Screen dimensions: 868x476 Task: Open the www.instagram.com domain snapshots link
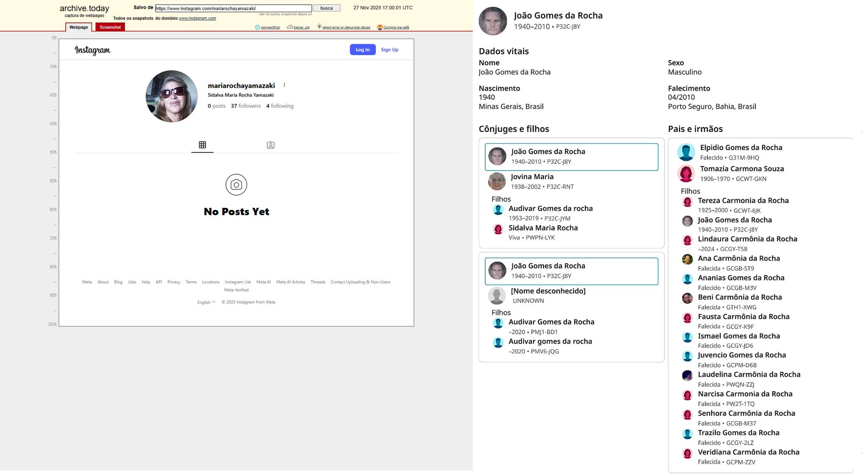(197, 18)
